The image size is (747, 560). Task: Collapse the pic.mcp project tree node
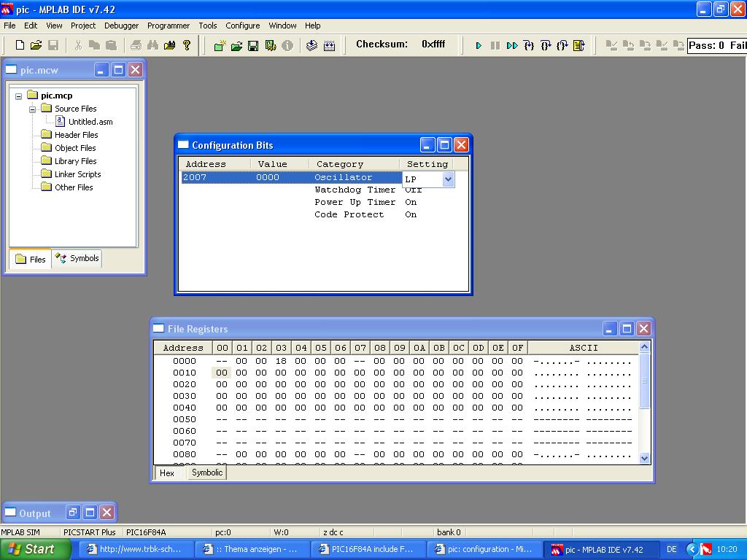point(18,96)
